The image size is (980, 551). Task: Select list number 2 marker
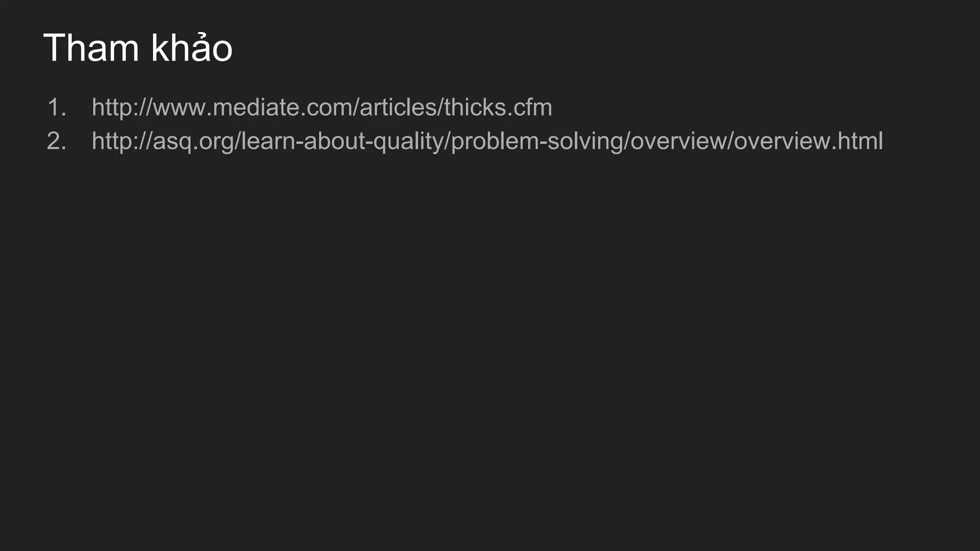[x=56, y=141]
